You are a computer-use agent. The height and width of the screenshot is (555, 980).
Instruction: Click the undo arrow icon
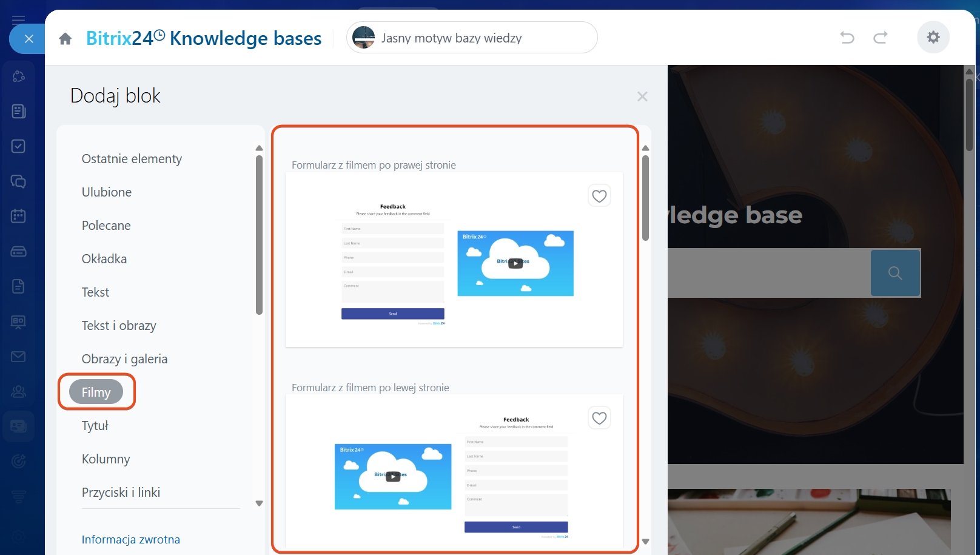point(847,38)
